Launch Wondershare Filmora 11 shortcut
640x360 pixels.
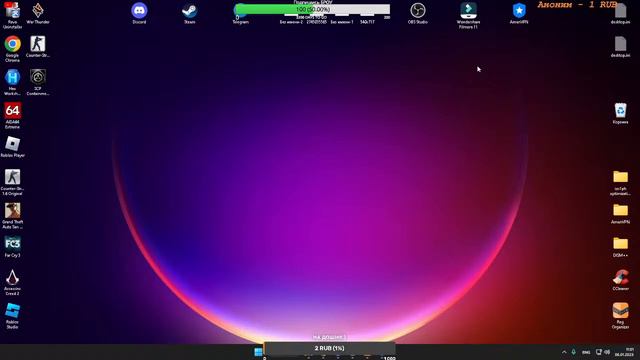[468, 15]
